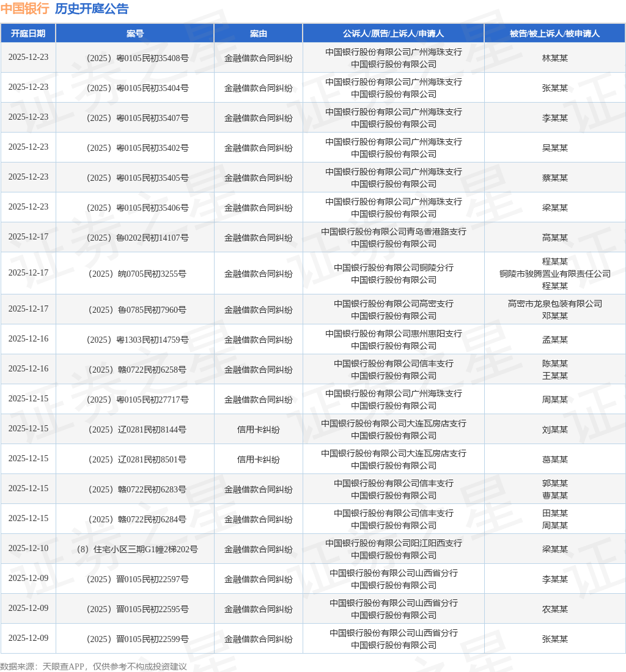The height and width of the screenshot is (672, 626).
Task: Select case number 粤1303民初14759号
Action: 138,340
